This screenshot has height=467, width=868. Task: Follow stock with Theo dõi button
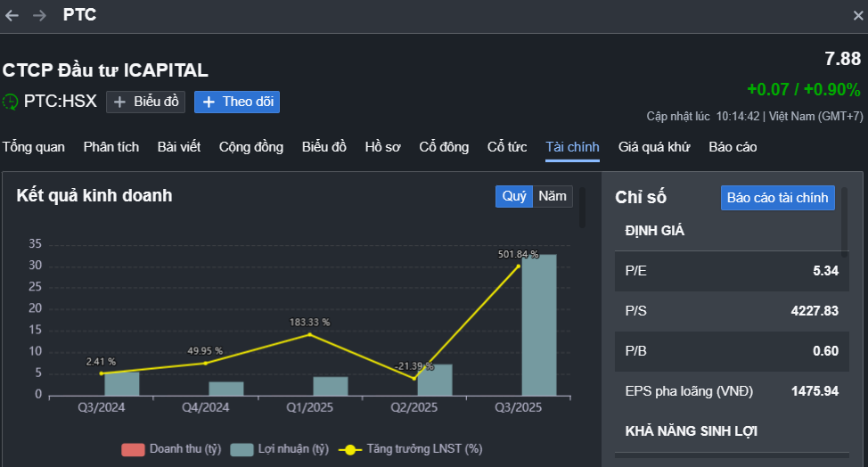(237, 102)
